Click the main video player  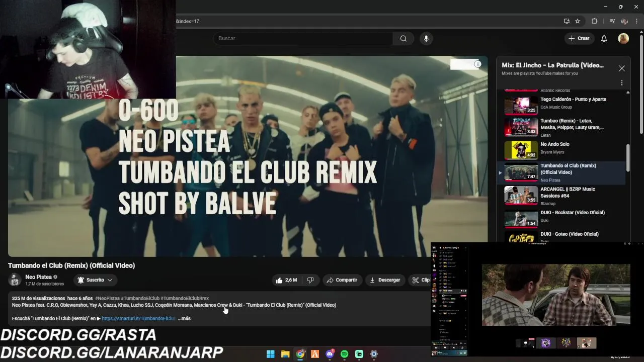tap(248, 156)
